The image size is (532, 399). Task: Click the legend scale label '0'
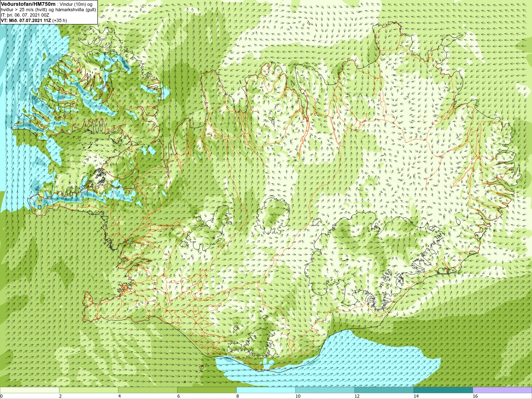coord(2,396)
